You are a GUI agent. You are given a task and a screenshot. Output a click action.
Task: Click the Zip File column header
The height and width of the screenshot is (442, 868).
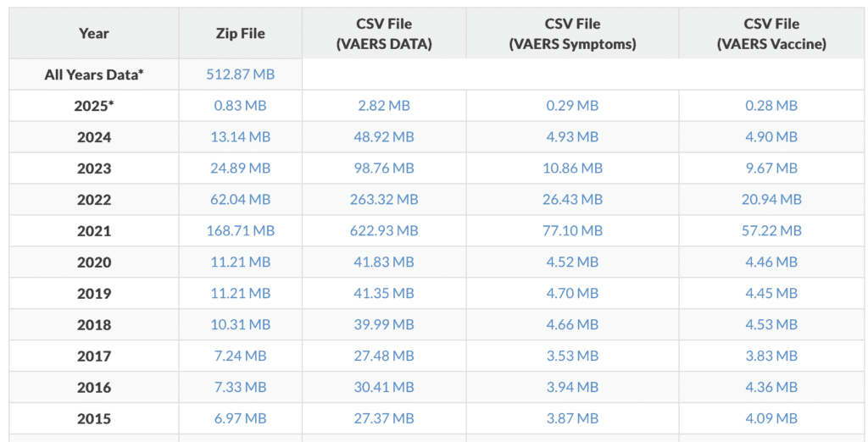coord(240,34)
